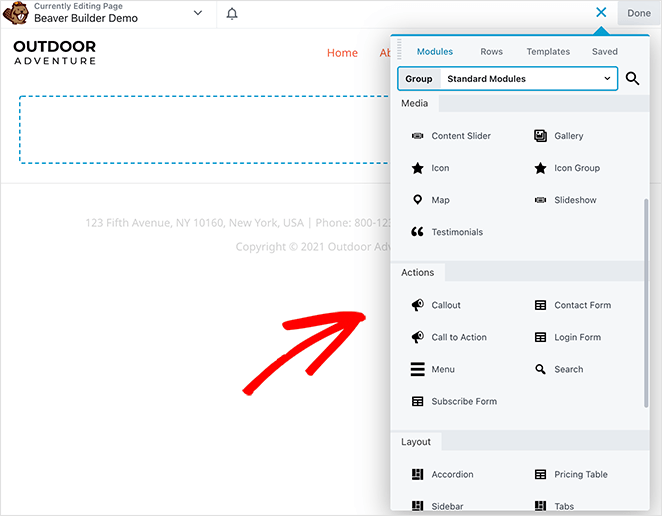Click the footer copyright text
662x516 pixels.
[x=313, y=247]
